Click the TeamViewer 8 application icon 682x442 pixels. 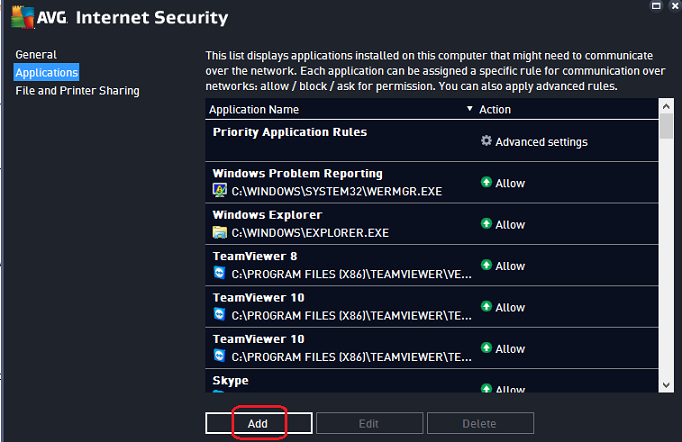(220, 273)
